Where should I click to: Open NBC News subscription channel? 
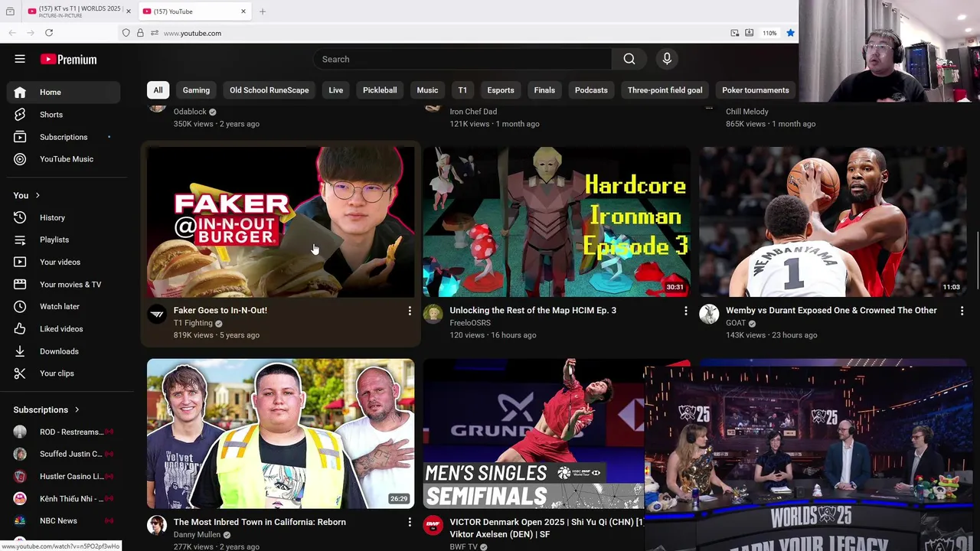[x=64, y=521]
